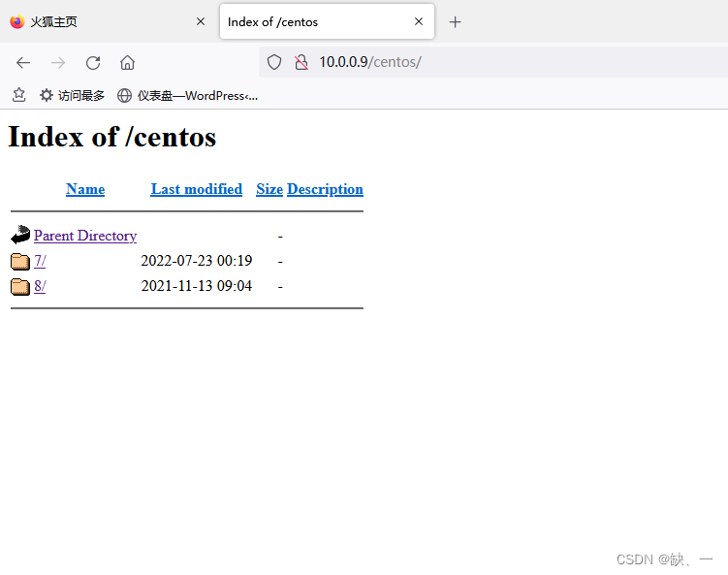Click the globe icon of WordPress bookmark
The image size is (728, 575).
point(124,95)
